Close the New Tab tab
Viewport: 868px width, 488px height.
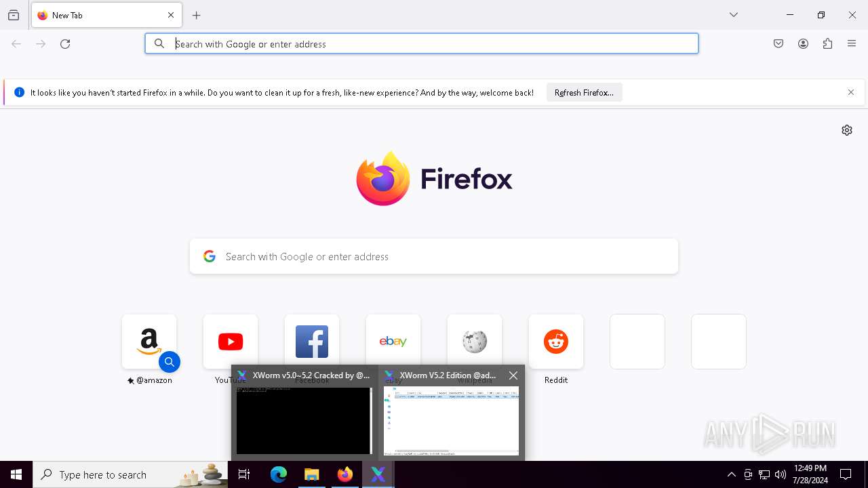click(x=171, y=15)
